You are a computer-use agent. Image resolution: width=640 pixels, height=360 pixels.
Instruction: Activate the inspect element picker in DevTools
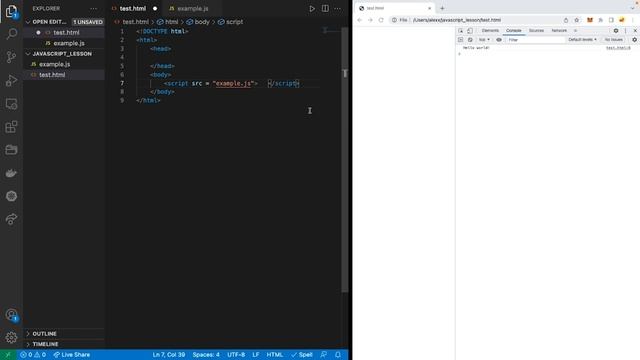pyautogui.click(x=460, y=31)
